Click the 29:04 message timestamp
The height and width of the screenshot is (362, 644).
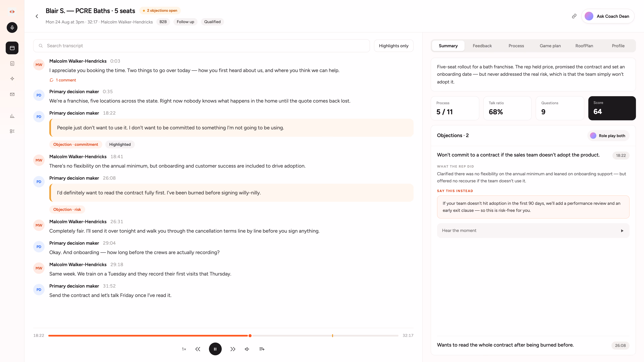pyautogui.click(x=109, y=243)
